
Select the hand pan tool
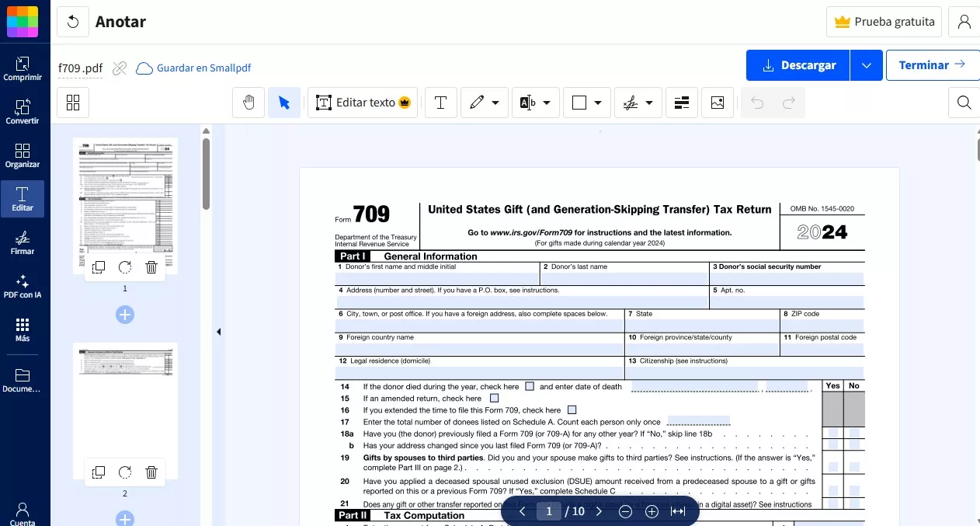point(248,103)
